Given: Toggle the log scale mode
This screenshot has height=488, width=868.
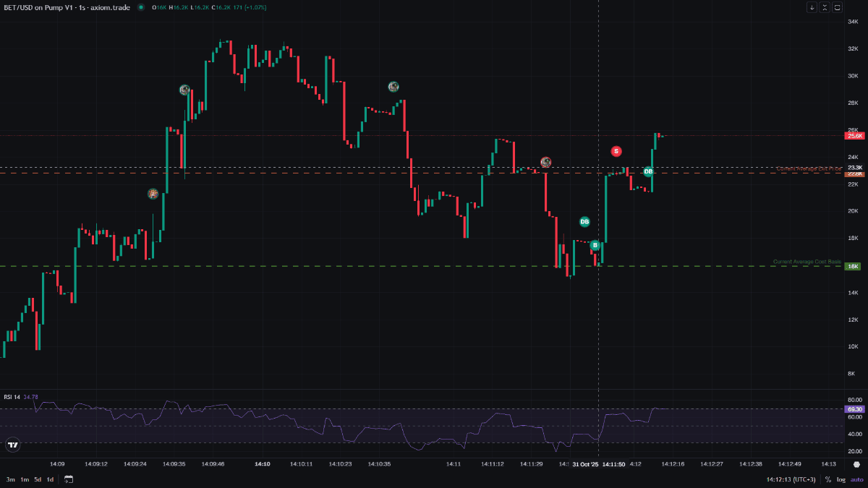Looking at the screenshot, I should pos(841,479).
